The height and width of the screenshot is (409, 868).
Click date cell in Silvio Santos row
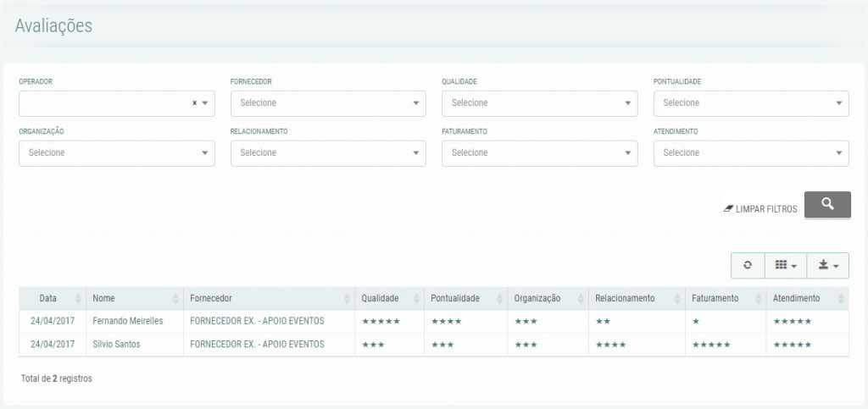coord(53,345)
